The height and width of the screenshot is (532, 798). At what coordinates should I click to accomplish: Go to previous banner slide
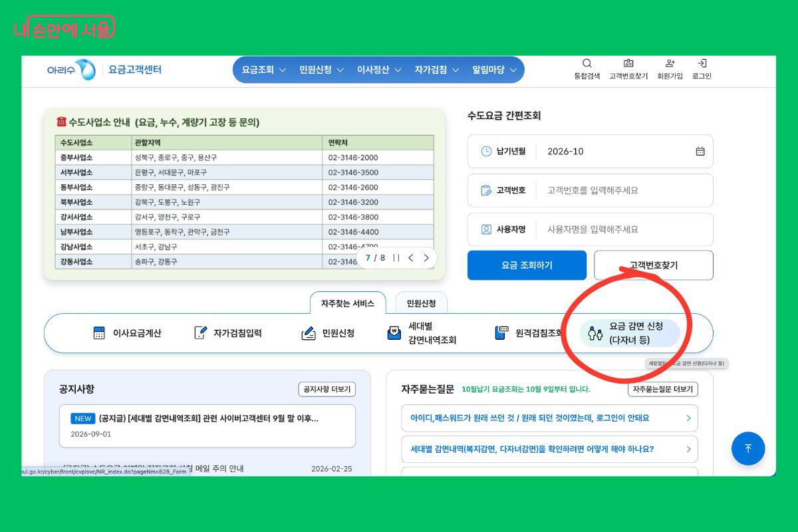411,258
